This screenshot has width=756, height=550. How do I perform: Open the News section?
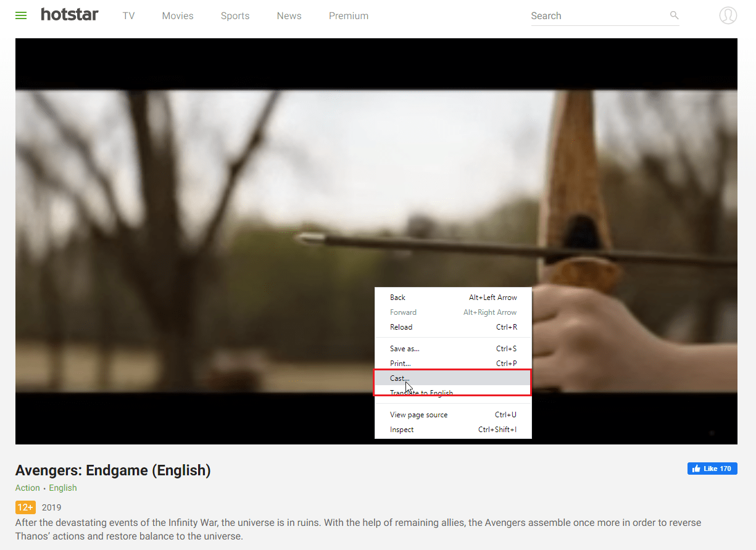[289, 16]
